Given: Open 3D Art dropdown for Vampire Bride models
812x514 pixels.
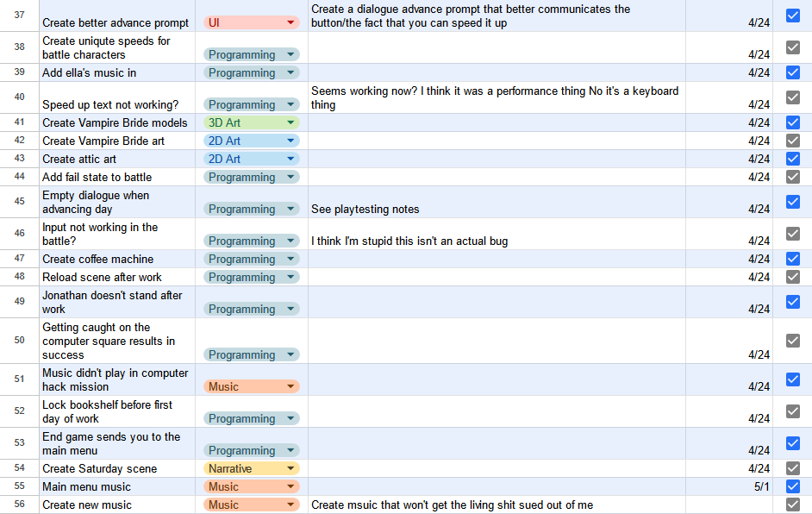Looking at the screenshot, I should (x=290, y=122).
